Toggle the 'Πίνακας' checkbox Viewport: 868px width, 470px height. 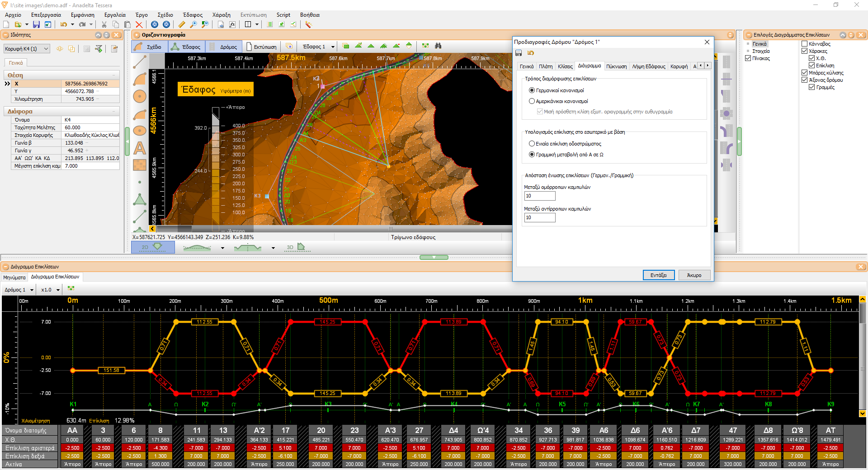point(748,58)
